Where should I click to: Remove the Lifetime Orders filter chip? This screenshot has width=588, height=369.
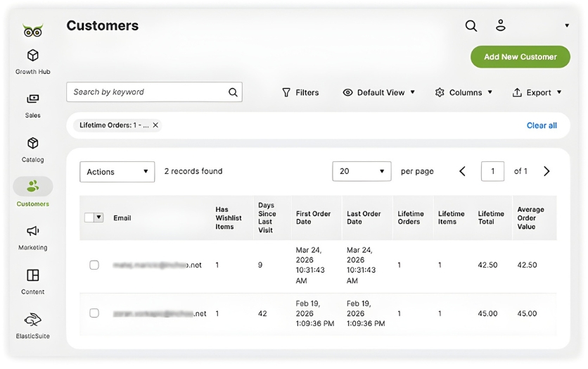click(x=155, y=125)
